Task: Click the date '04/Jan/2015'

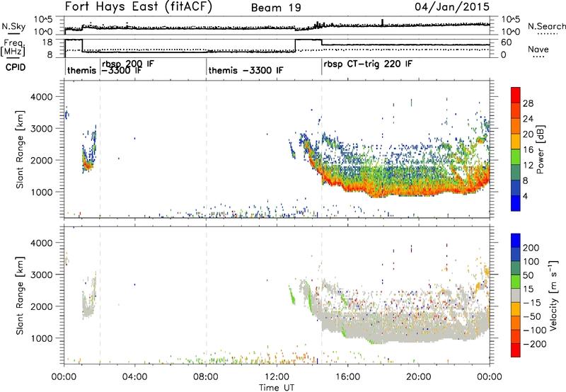Action: pos(452,7)
